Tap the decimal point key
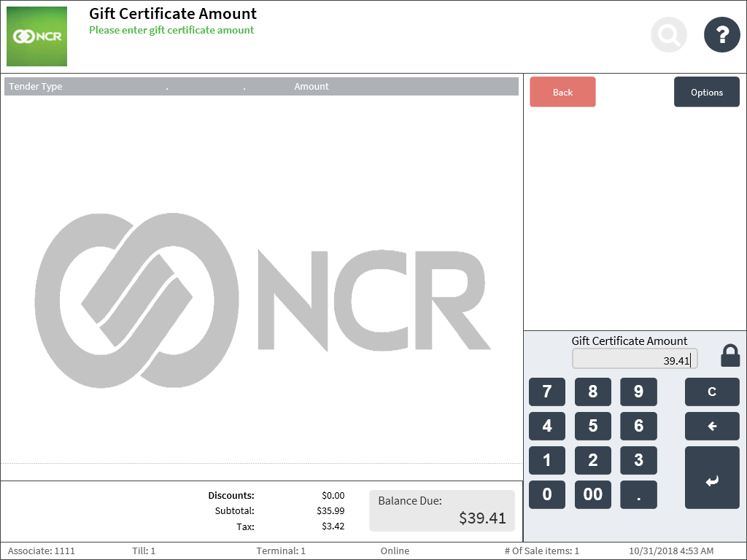Viewport: 747px width, 560px height. tap(638, 495)
